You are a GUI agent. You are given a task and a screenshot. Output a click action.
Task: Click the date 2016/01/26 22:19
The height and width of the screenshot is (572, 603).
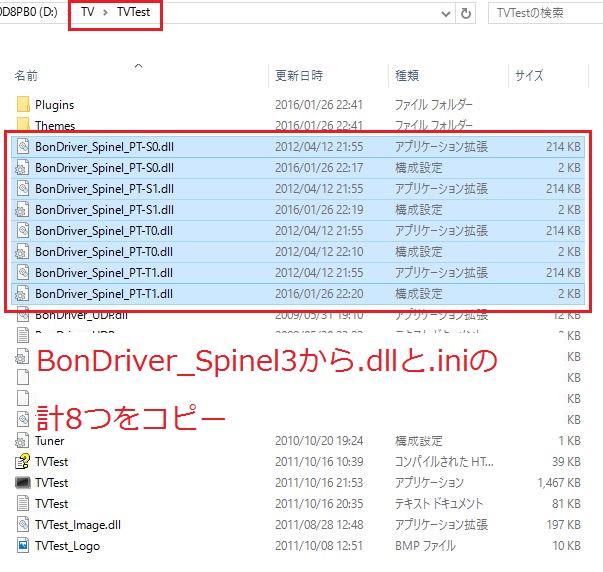(x=319, y=210)
